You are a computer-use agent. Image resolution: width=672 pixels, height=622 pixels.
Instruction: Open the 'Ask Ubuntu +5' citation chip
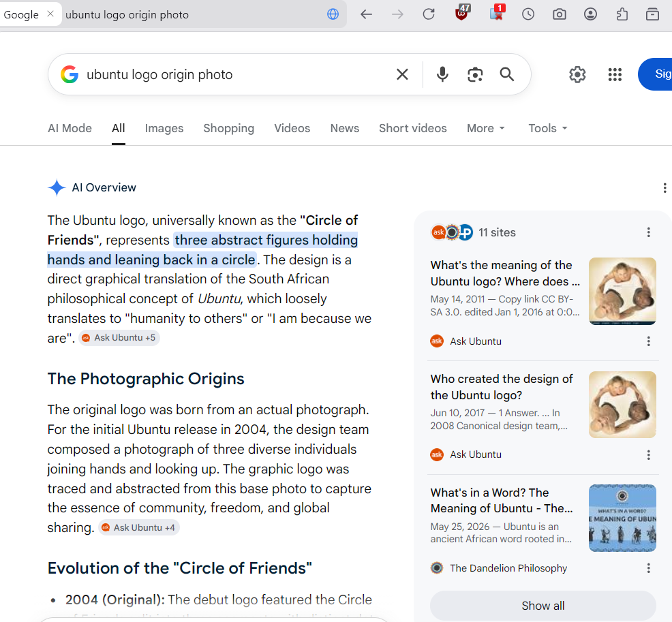click(119, 337)
